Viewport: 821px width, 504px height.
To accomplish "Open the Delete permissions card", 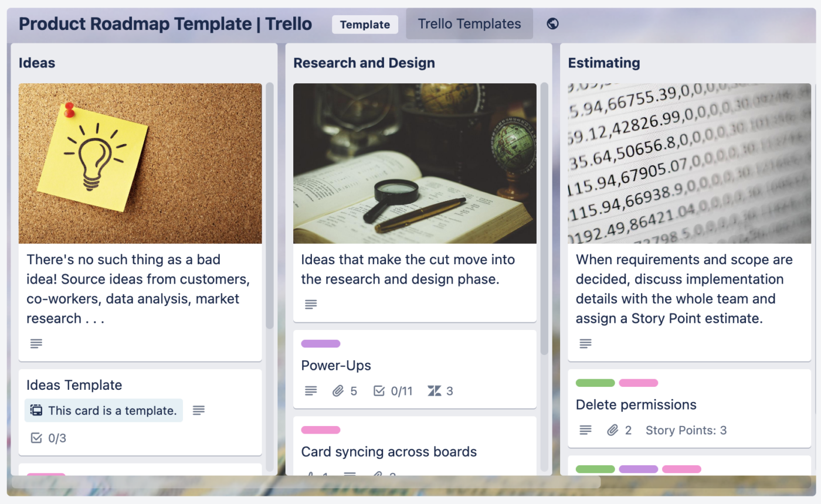I will point(636,405).
